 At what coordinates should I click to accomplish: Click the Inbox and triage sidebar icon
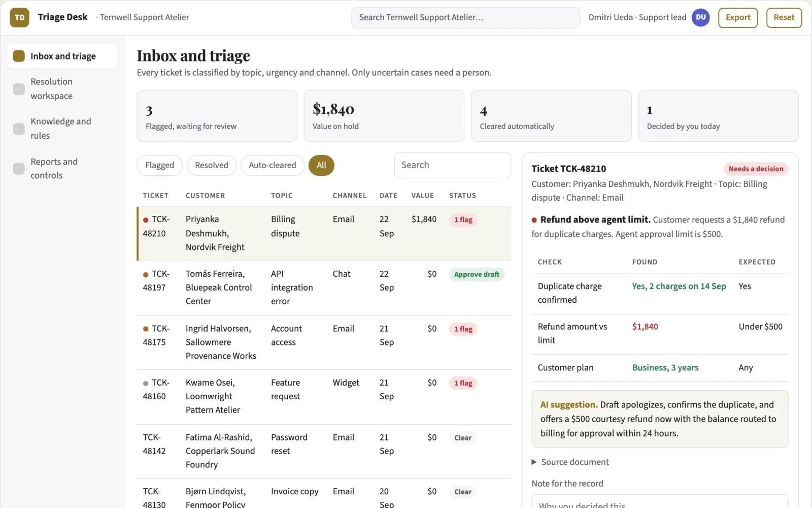[19, 56]
